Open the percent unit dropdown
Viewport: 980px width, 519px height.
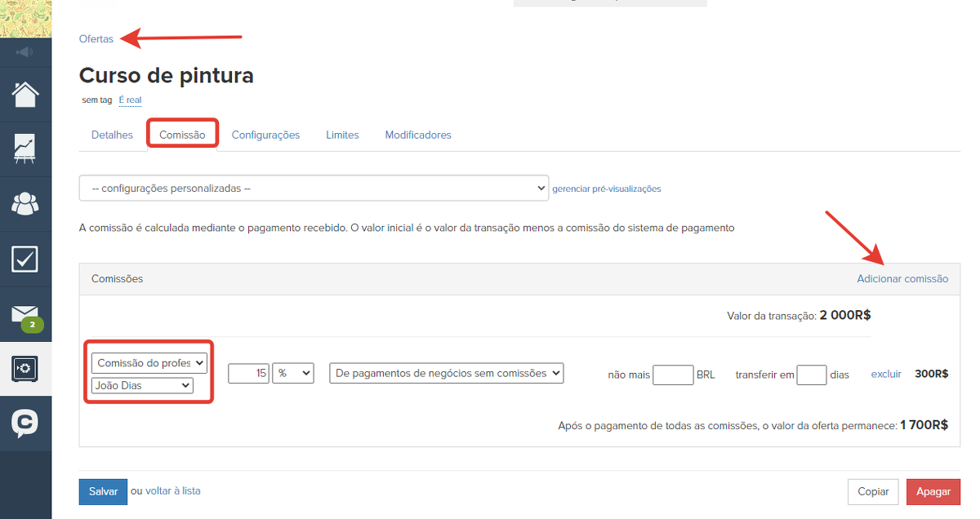[x=293, y=373]
